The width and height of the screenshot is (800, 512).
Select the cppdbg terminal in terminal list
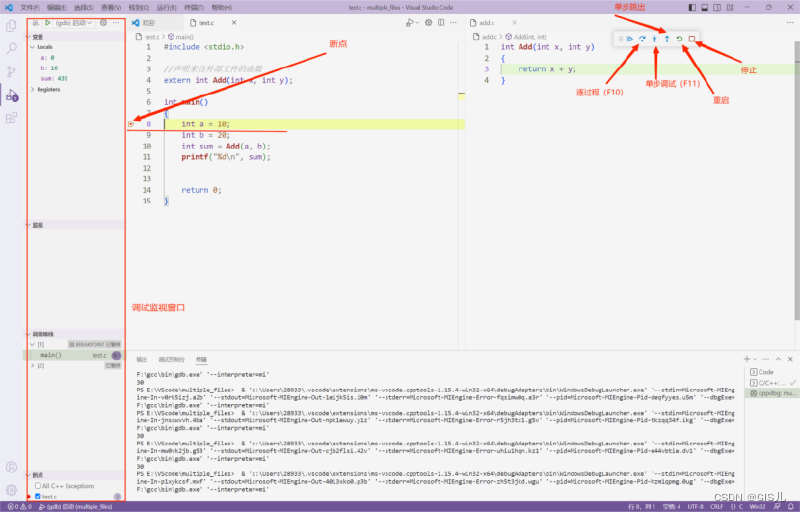(772, 393)
